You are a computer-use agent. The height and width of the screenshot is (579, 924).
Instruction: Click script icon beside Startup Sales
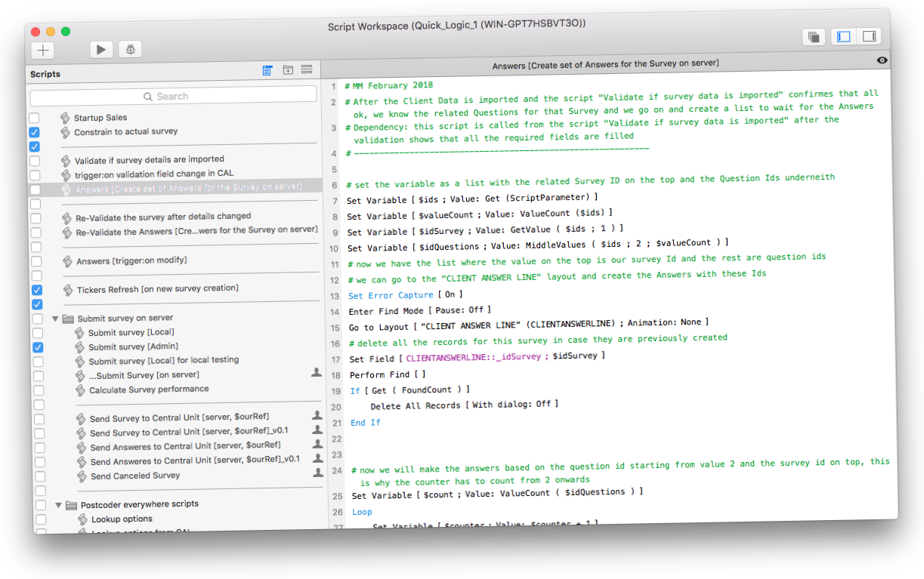pos(65,118)
